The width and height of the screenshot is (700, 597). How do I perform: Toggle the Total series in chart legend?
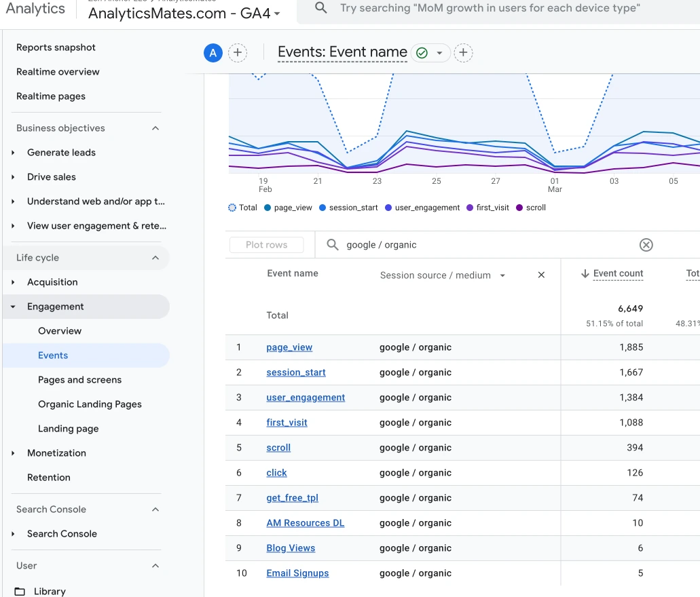tap(243, 208)
